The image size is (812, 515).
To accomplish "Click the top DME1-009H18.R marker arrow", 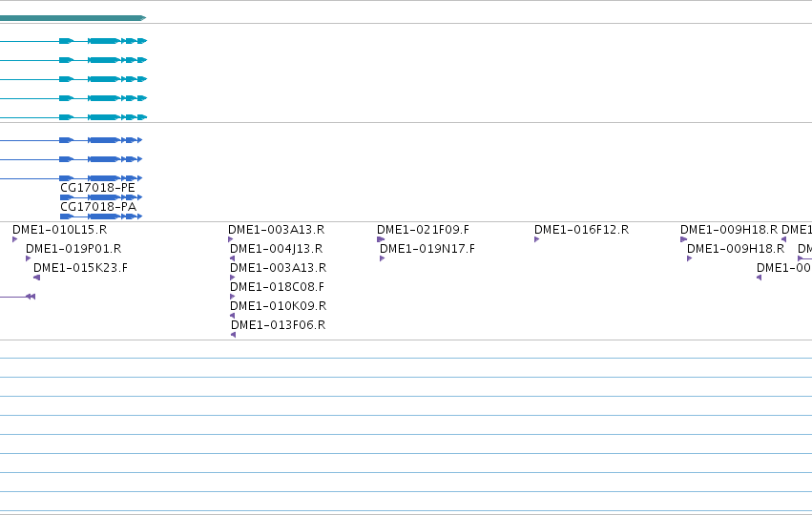I will point(683,239).
